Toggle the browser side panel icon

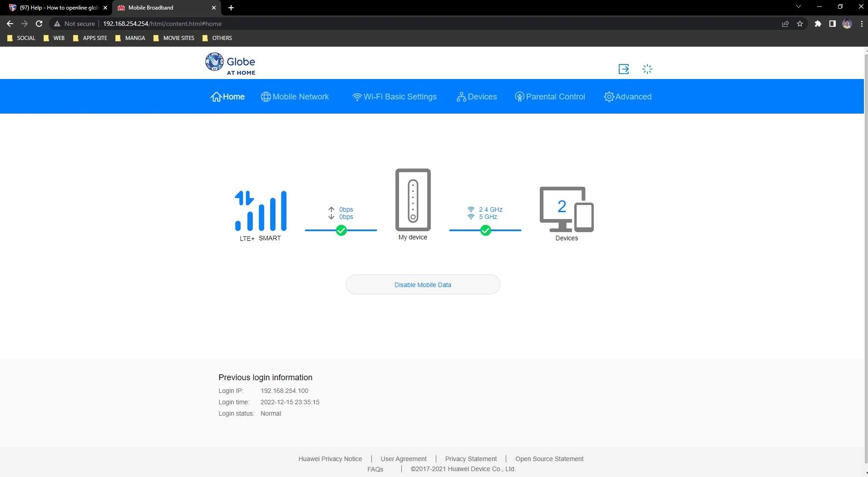[x=833, y=24]
